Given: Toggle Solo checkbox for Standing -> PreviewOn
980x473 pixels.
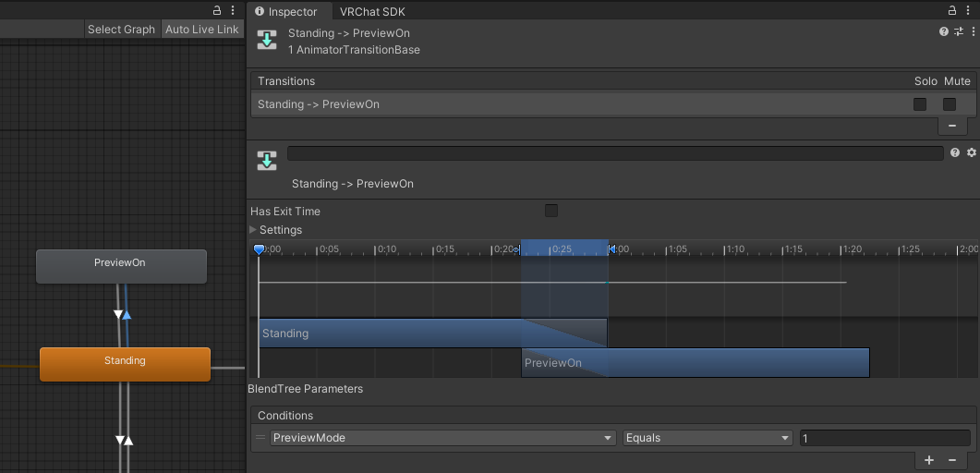Looking at the screenshot, I should click(x=920, y=103).
